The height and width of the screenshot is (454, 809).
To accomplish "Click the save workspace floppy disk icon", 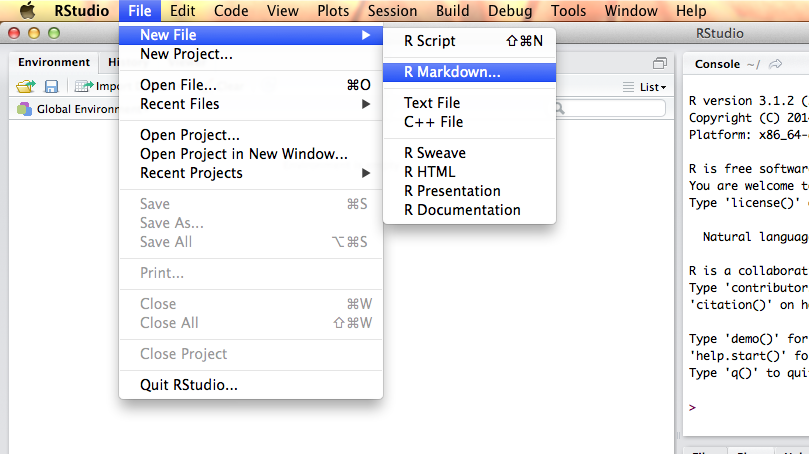I will pyautogui.click(x=51, y=87).
